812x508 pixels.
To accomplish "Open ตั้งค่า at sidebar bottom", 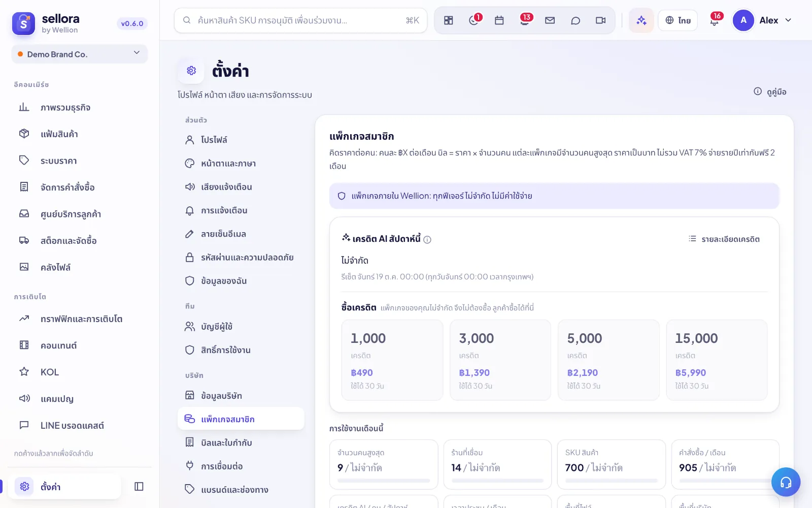I will pyautogui.click(x=65, y=487).
